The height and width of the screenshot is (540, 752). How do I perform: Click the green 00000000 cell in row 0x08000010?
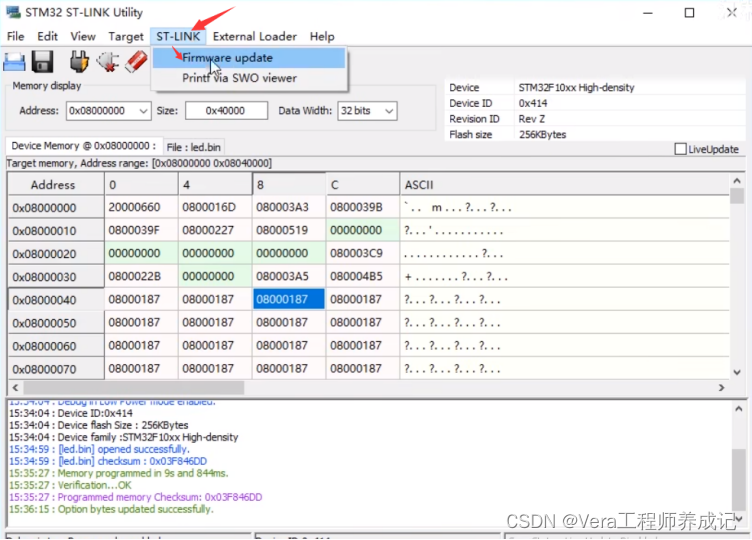[x=363, y=230]
